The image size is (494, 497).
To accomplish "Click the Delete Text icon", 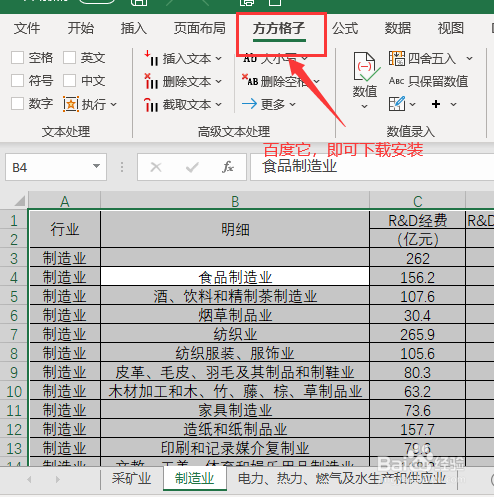I will [151, 81].
